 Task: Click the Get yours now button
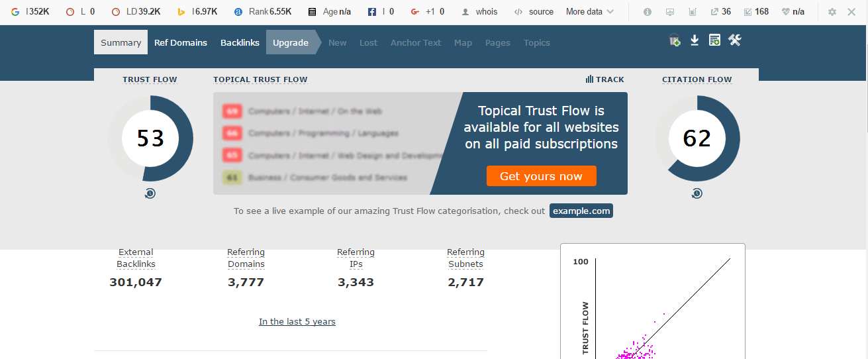pyautogui.click(x=541, y=176)
